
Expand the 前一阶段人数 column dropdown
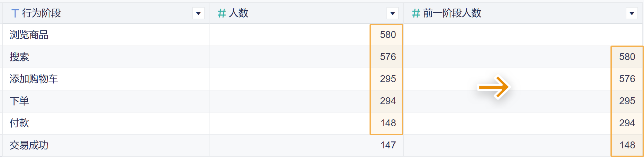point(632,13)
